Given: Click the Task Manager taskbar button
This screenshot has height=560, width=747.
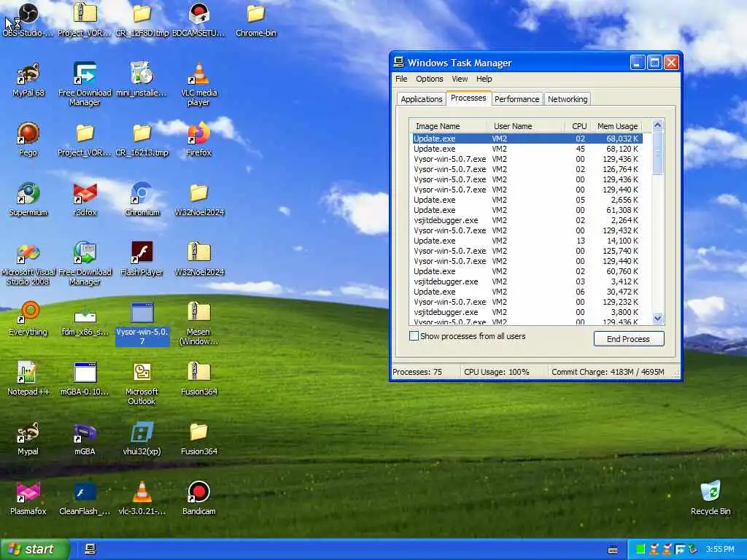Looking at the screenshot, I should point(90,550).
